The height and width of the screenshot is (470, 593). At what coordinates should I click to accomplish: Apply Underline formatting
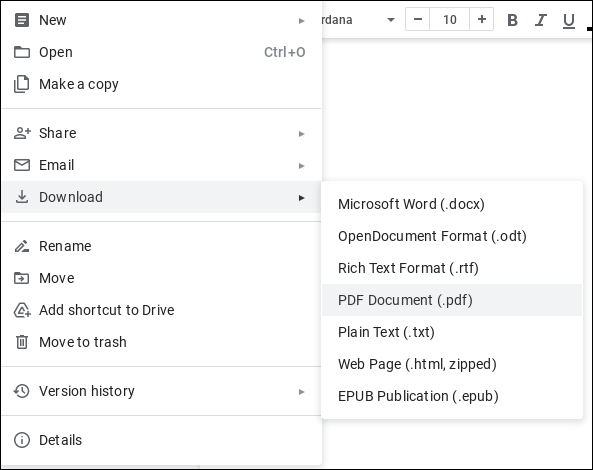click(568, 20)
